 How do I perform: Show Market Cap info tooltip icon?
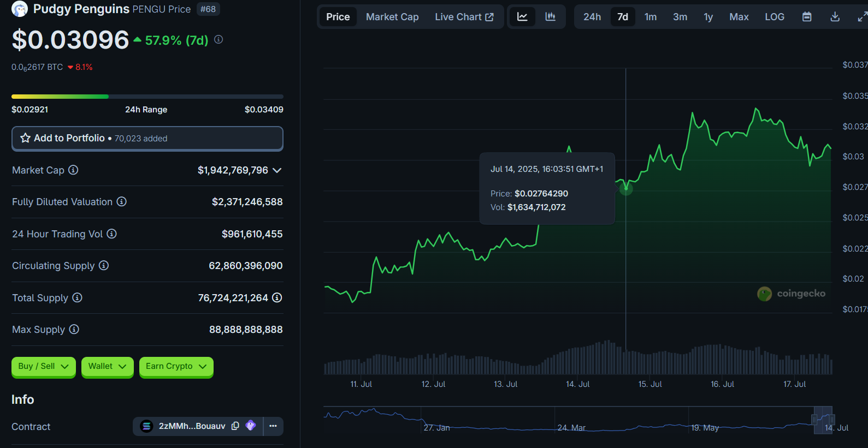click(73, 170)
